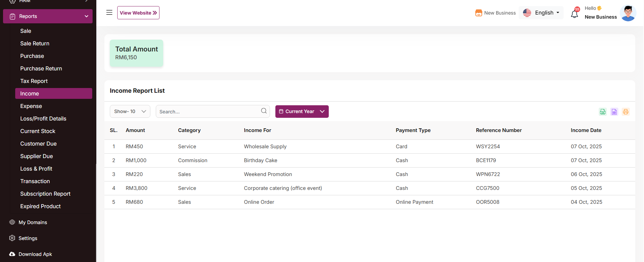
Task: Focus the Search input field
Action: tap(208, 111)
